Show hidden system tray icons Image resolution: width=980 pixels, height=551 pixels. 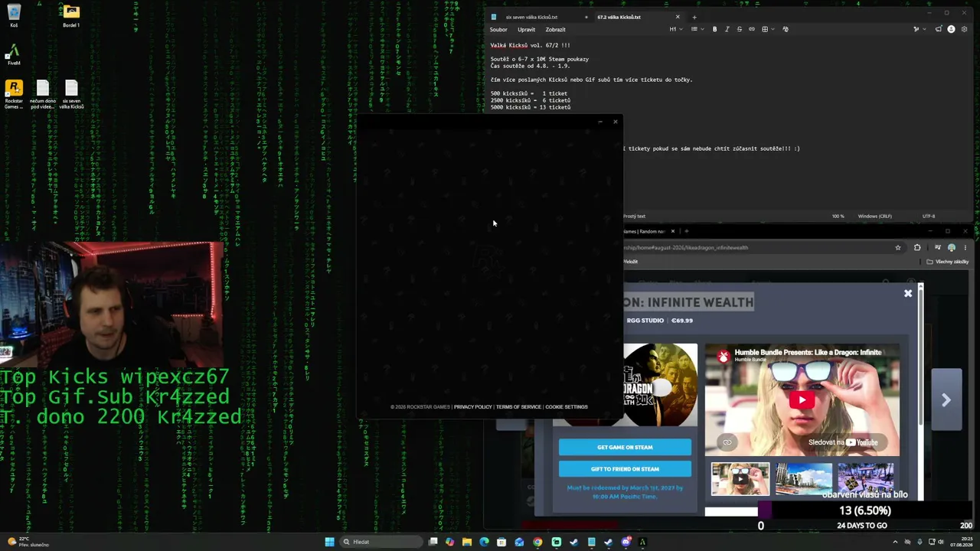(x=897, y=542)
